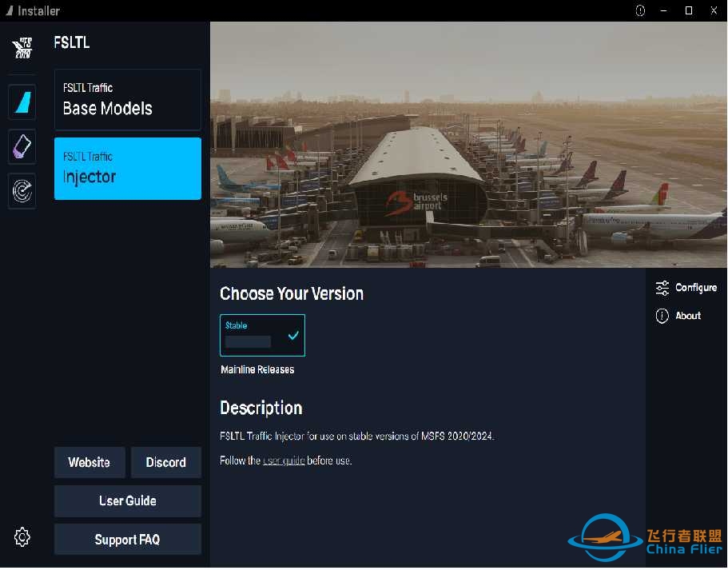
Task: Open the Support FAQ button
Action: tap(128, 540)
